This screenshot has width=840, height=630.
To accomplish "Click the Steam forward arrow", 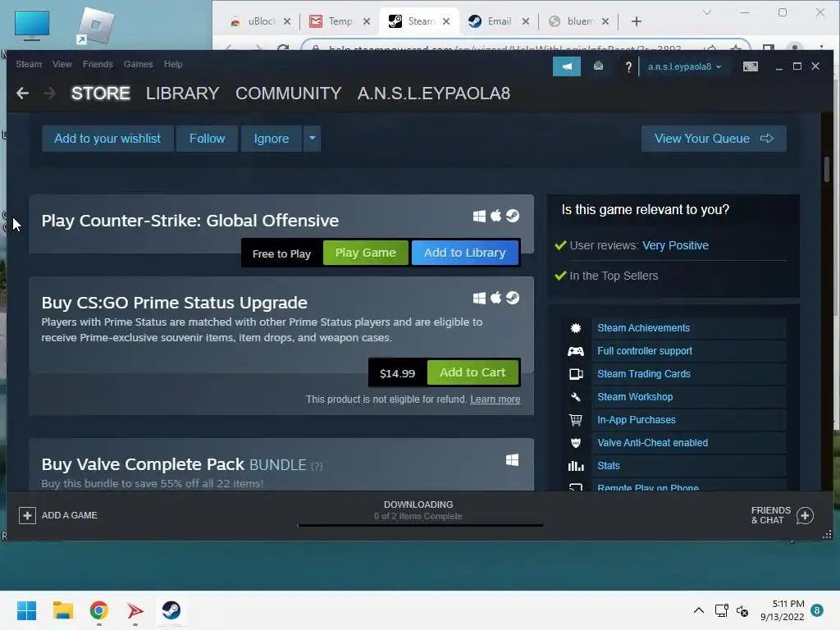I will click(49, 94).
